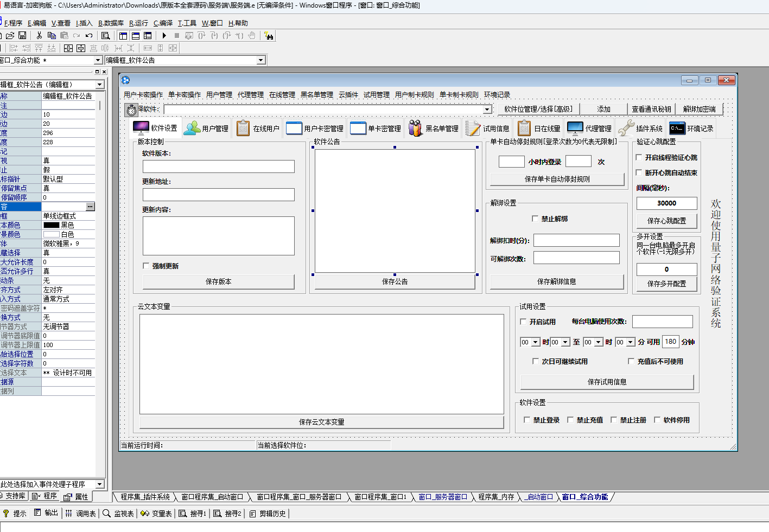Click the Cut scissors icon

(x=39, y=36)
